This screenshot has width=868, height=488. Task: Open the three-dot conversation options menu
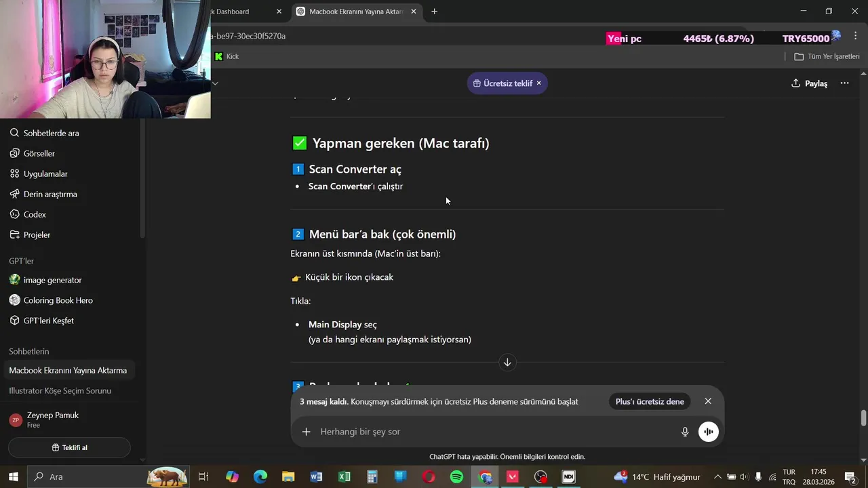[844, 83]
